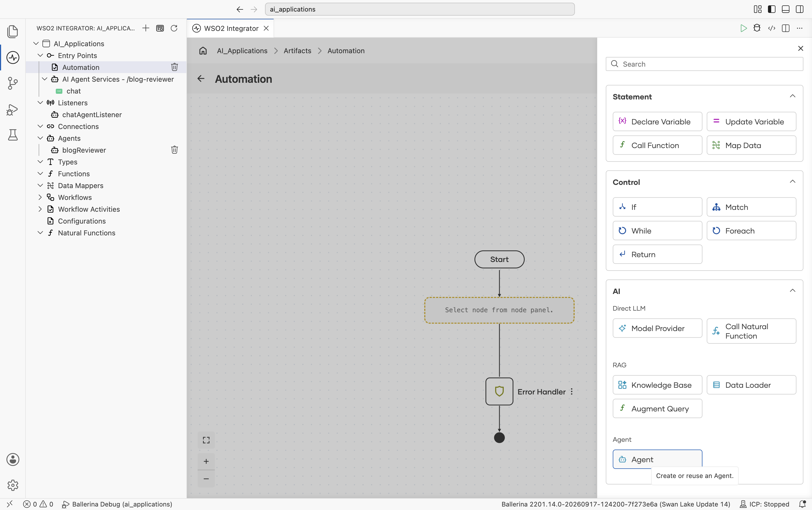This screenshot has width=812, height=510.
Task: Expand the Workflows tree node
Action: (x=40, y=197)
